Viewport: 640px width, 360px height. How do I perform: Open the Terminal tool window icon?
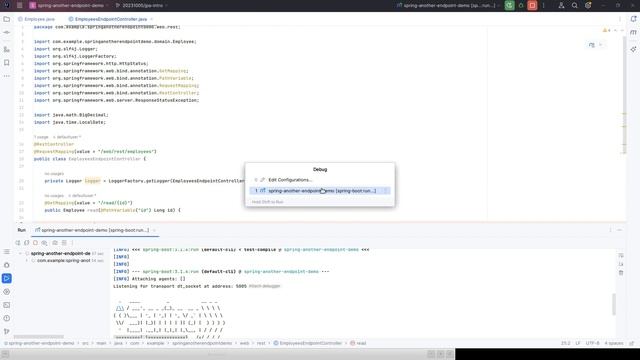7,305
